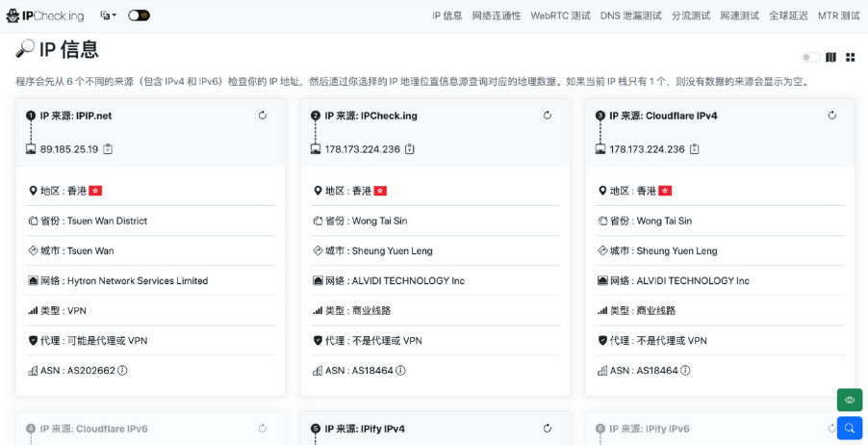Open IP 信息 nav item
868x445 pixels.
(447, 15)
